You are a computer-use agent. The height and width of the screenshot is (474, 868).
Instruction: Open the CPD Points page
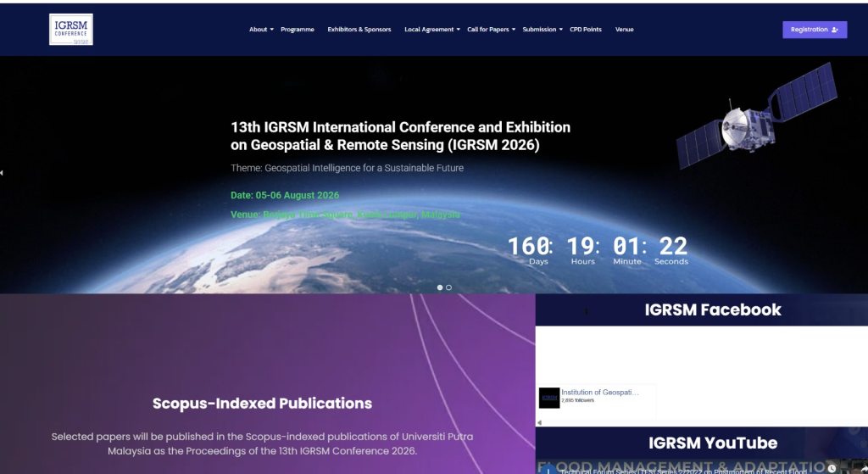pos(586,30)
